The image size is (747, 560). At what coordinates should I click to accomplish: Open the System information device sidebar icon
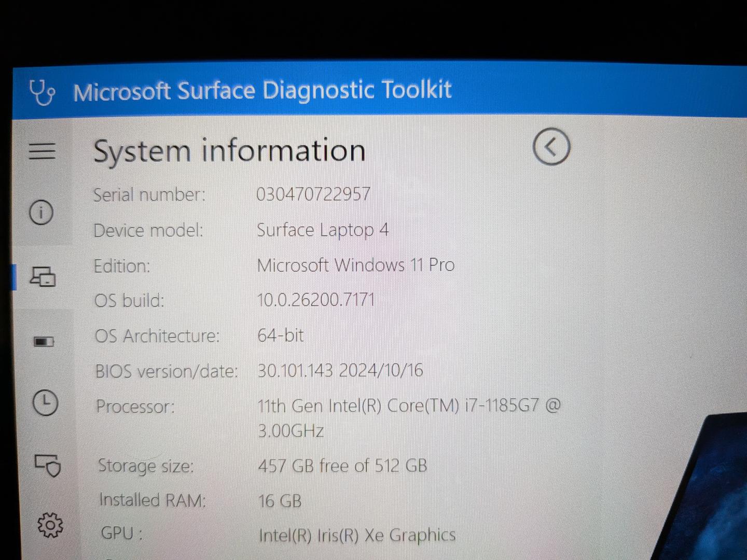[43, 276]
